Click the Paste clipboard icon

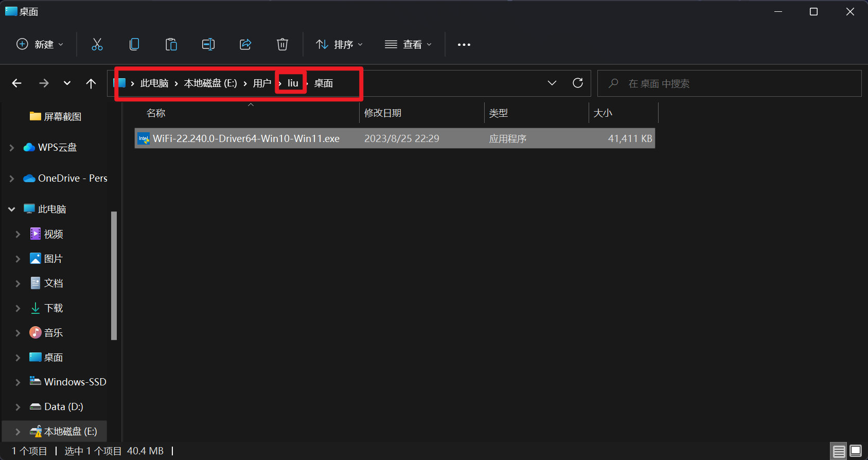tap(171, 44)
